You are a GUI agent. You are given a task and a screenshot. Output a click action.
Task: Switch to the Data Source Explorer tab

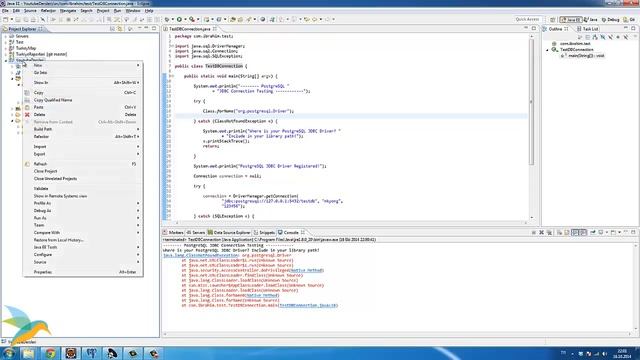[229, 232]
